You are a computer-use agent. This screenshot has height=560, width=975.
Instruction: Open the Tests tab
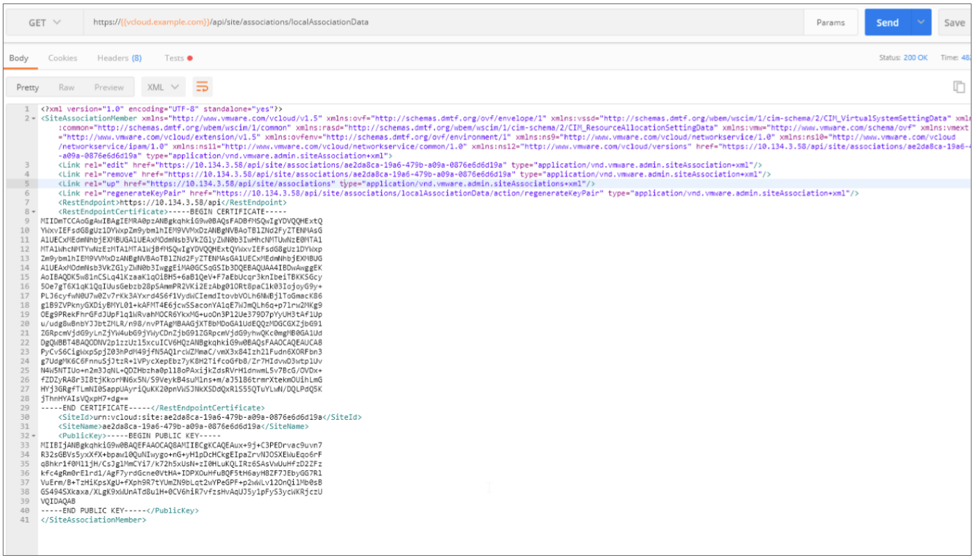tap(178, 58)
